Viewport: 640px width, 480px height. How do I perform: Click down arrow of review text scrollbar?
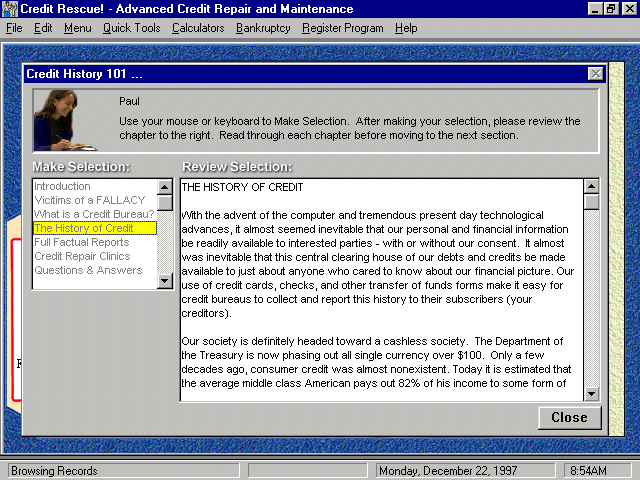[591, 394]
